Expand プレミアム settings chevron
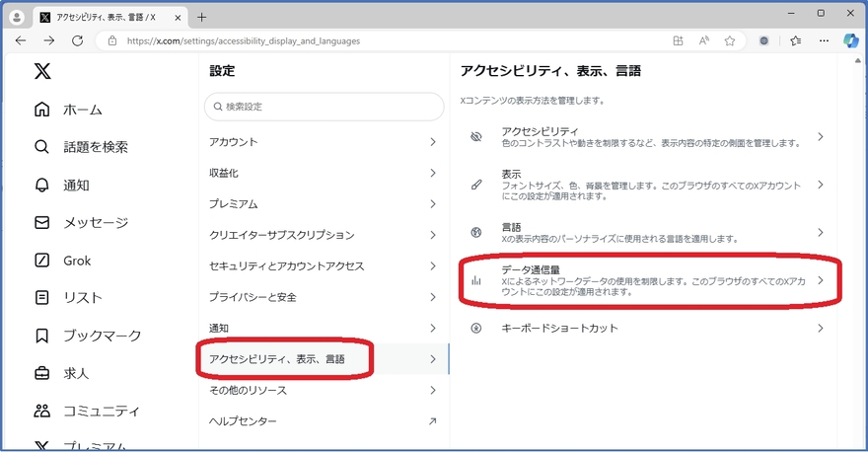868x452 pixels. click(x=433, y=204)
